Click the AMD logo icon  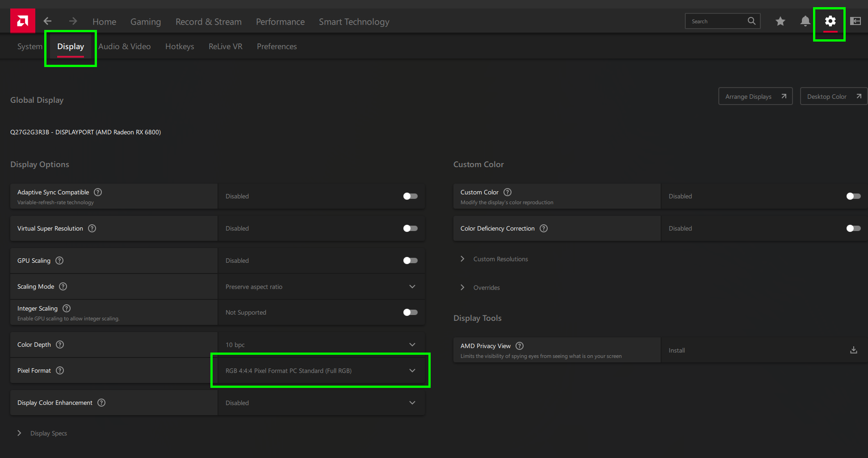point(23,21)
